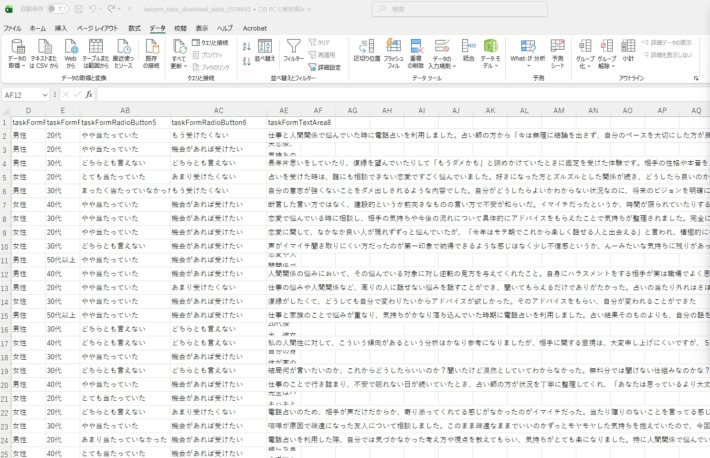Toggle the 自動保存 autosave switch
This screenshot has height=458, width=710.
point(57,9)
